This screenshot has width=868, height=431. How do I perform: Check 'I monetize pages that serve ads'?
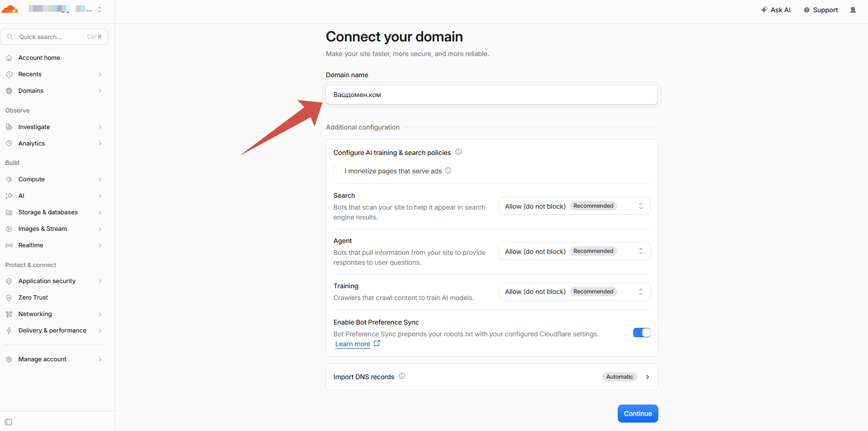337,171
